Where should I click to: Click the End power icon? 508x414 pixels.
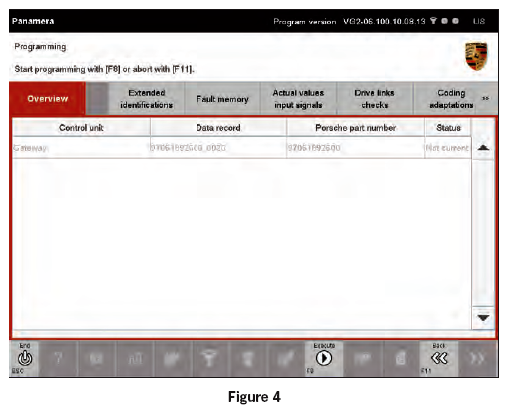[25, 359]
